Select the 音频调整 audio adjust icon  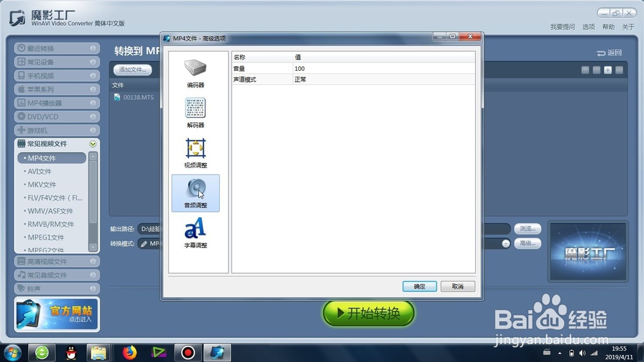pyautogui.click(x=196, y=193)
